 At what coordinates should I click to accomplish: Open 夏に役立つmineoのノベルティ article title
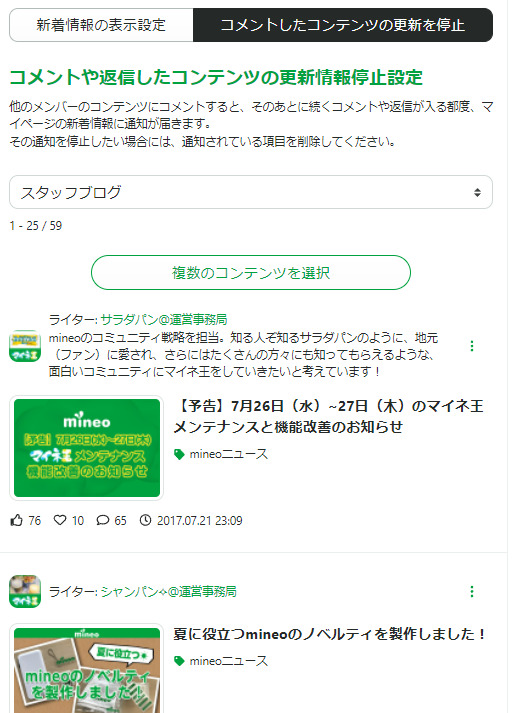pos(330,634)
